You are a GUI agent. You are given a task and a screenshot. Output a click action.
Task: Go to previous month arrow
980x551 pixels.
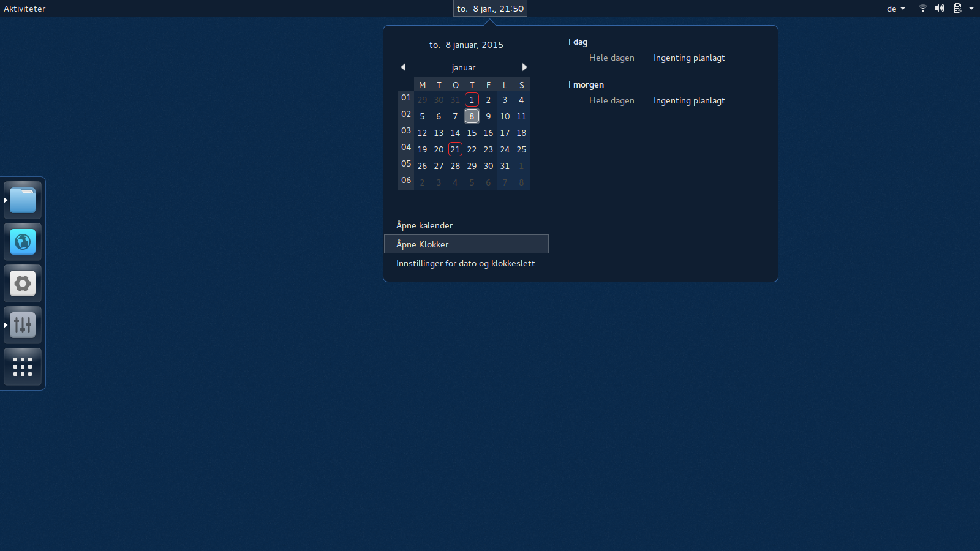(x=403, y=67)
